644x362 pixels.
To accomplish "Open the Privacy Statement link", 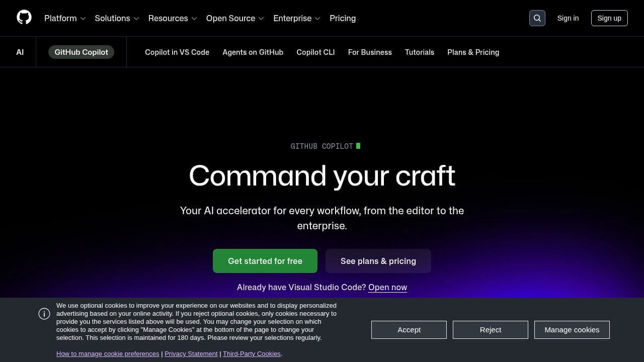I will (191, 353).
